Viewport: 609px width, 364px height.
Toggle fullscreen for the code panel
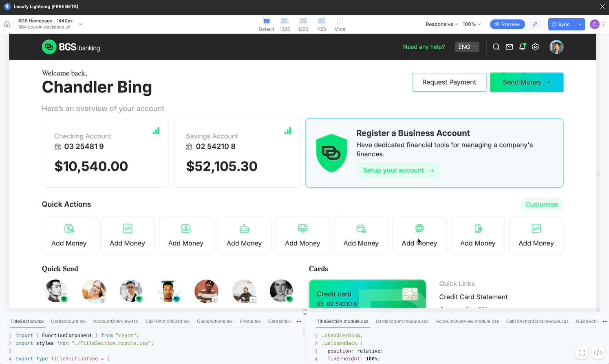pos(582,353)
